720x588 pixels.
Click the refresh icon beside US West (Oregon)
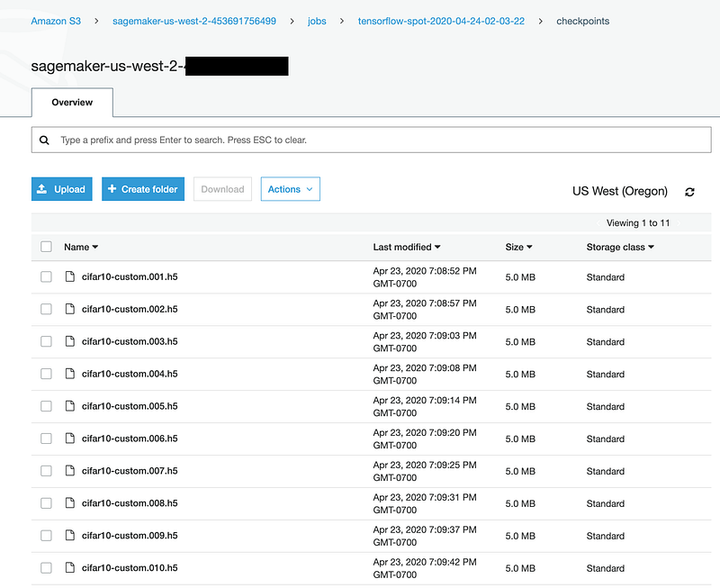[x=689, y=192]
